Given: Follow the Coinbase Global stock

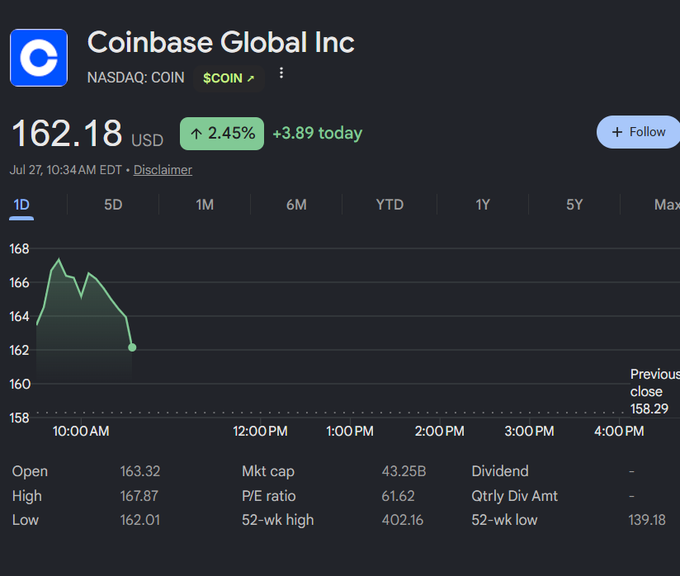Looking at the screenshot, I should pos(639,132).
